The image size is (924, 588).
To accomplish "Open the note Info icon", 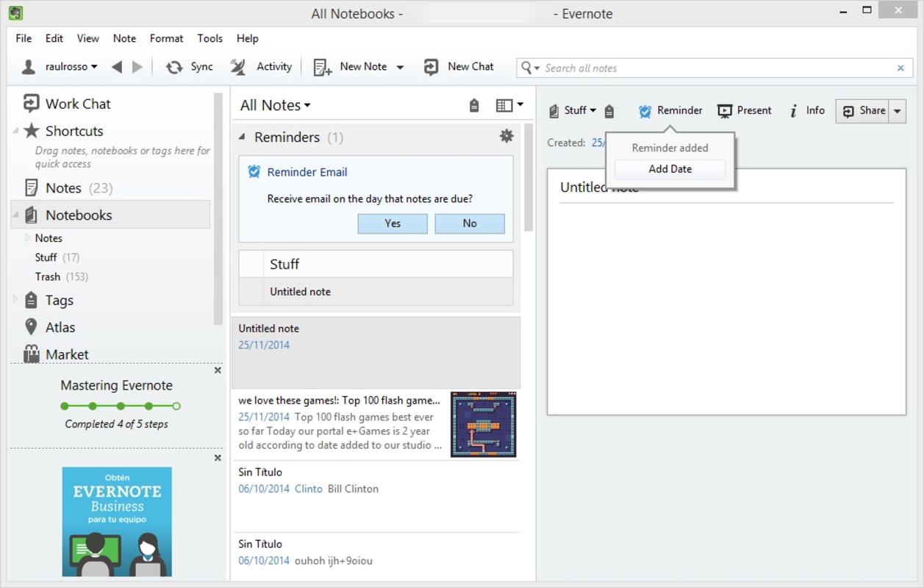I will [794, 111].
